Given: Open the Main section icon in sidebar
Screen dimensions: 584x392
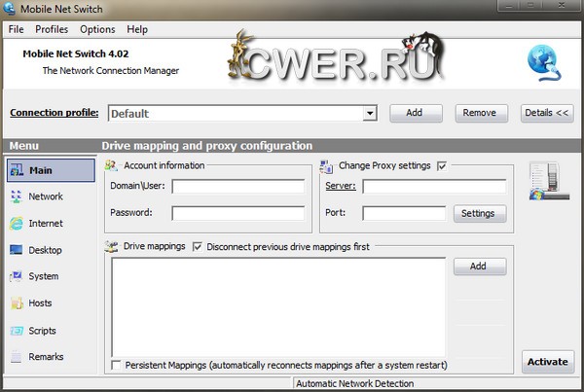Looking at the screenshot, I should click(17, 170).
